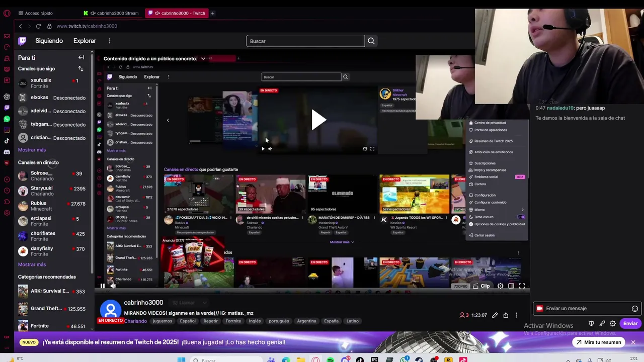The width and height of the screenshot is (644, 362).
Task: Open moderator sword tools in chat
Action: [602, 323]
